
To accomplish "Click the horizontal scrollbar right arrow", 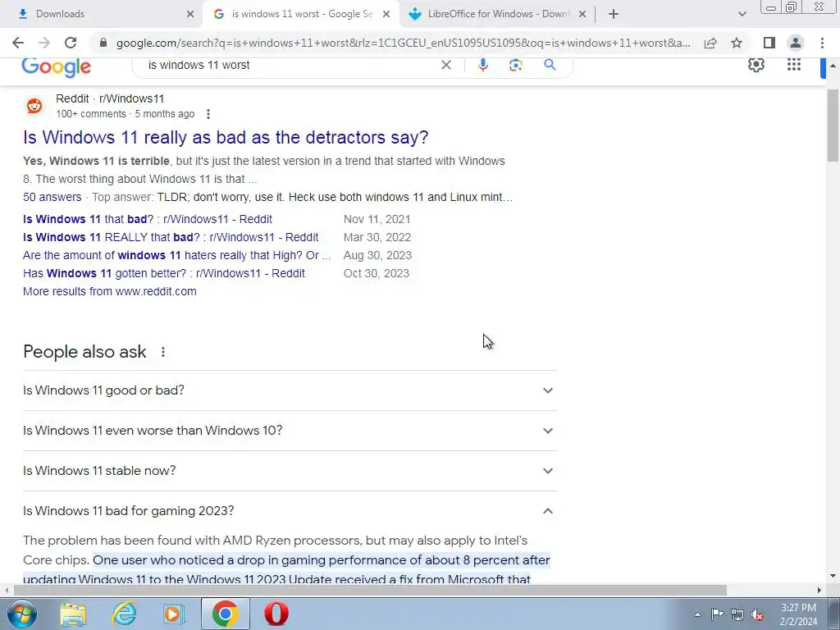I will tap(819, 590).
